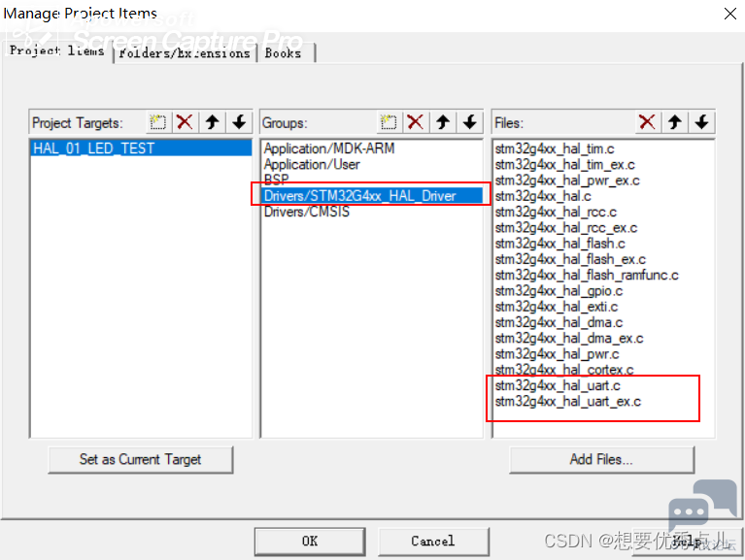Move Project Target up

click(212, 122)
